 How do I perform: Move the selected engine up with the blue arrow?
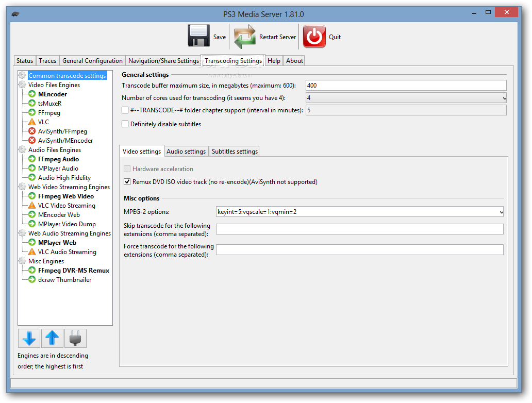[52, 338]
